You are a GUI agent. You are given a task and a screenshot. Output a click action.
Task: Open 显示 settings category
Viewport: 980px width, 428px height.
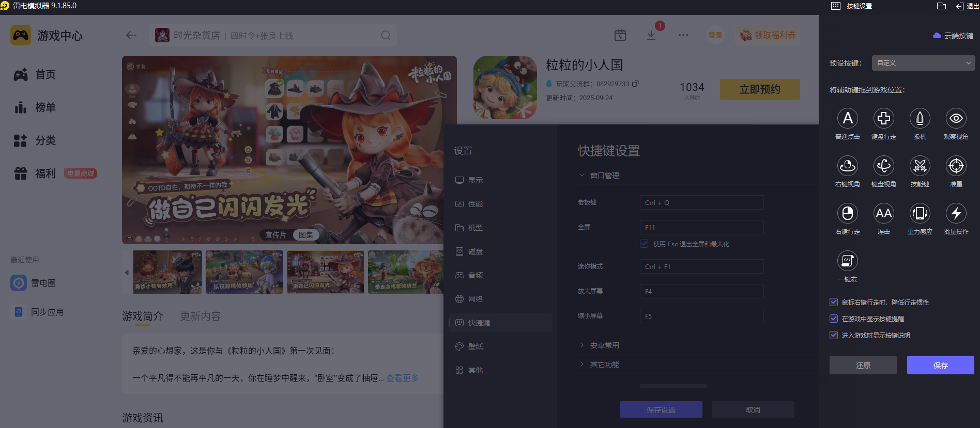tap(500, 180)
